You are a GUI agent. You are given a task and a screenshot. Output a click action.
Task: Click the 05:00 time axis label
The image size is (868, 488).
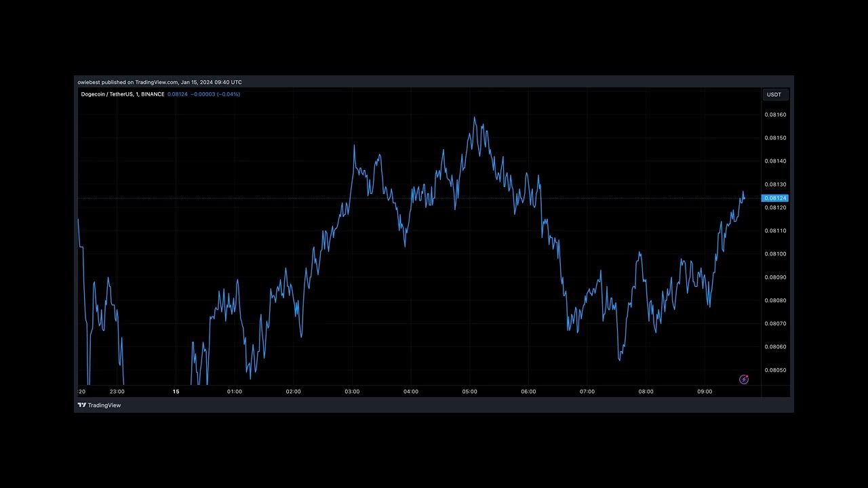coord(469,392)
